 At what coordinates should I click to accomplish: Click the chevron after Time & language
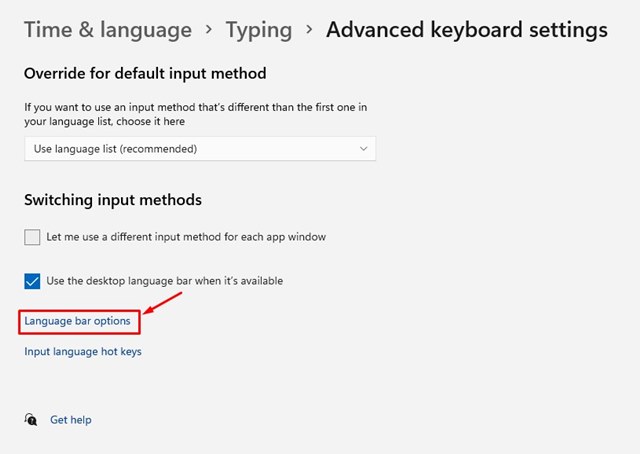pos(209,29)
